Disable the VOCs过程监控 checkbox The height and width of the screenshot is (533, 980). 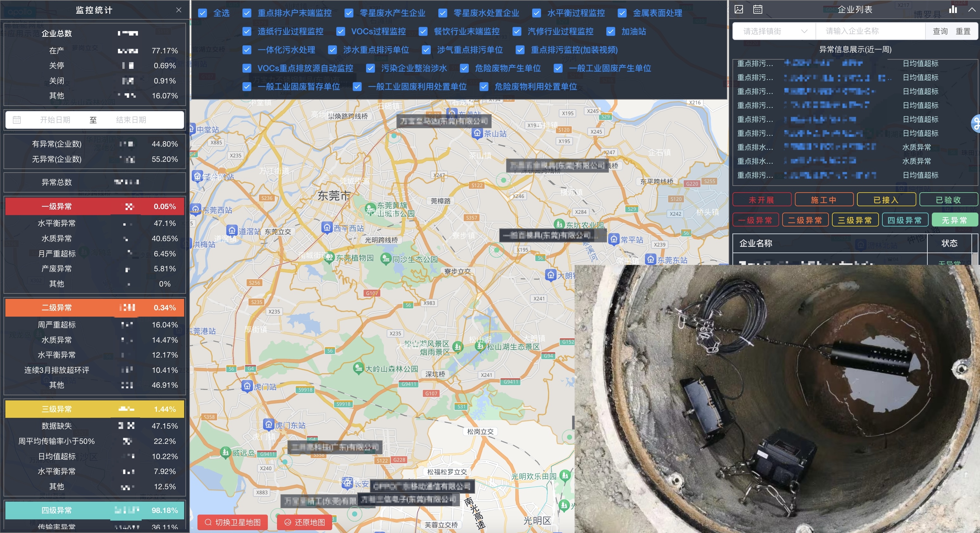(340, 32)
